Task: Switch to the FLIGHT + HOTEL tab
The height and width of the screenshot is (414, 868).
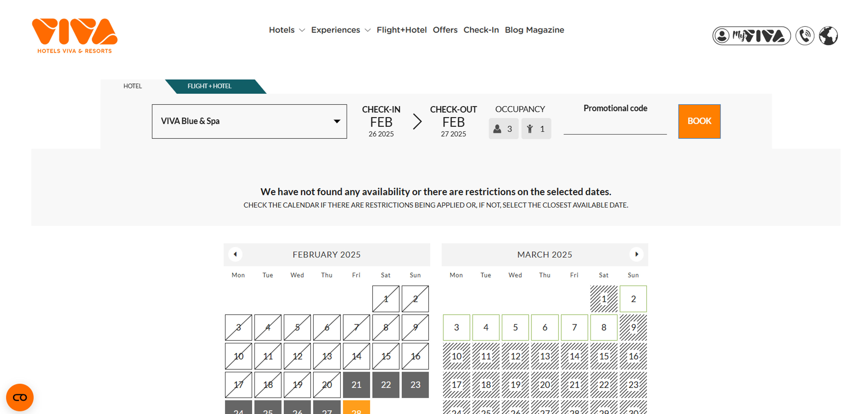Action: click(x=210, y=86)
